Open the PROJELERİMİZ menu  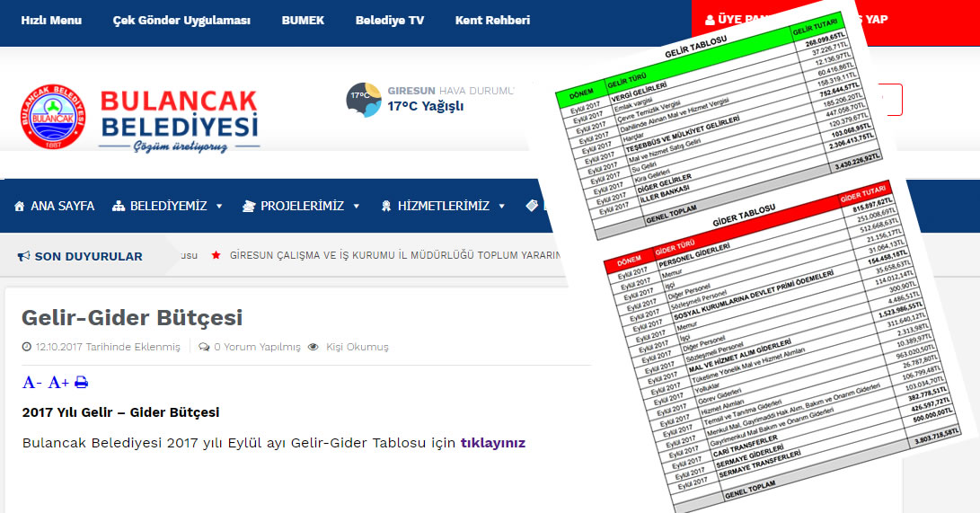pos(302,207)
